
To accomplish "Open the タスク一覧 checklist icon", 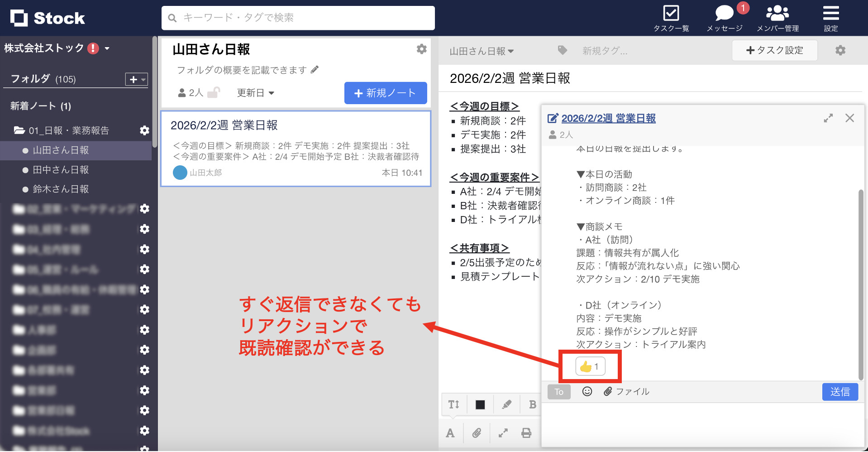I will (x=671, y=14).
